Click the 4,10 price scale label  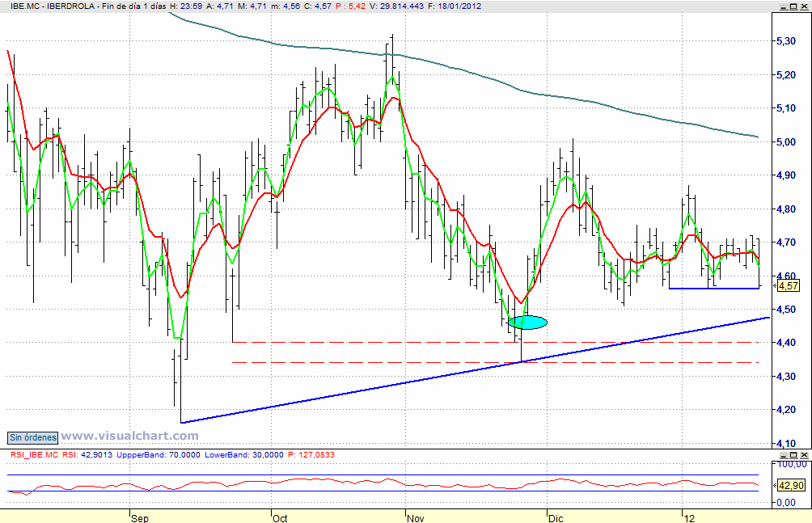pos(786,443)
